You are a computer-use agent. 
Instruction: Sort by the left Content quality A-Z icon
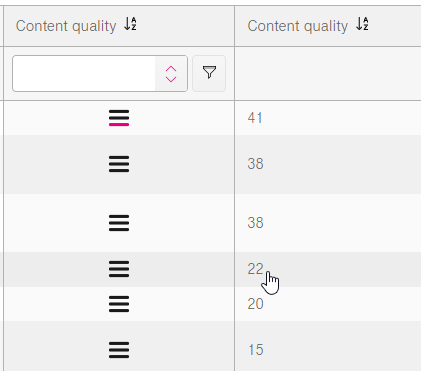[130, 24]
